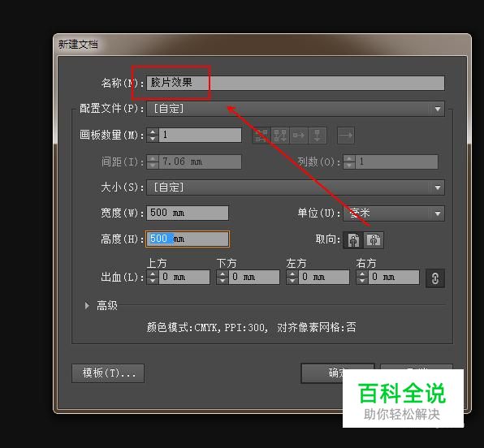This screenshot has width=484, height=448.
Task: Set portrait orientation in 取向
Action: [354, 239]
